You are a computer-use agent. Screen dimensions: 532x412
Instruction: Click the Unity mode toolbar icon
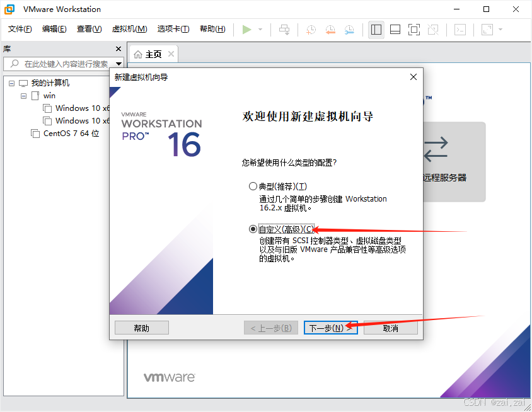(x=433, y=30)
